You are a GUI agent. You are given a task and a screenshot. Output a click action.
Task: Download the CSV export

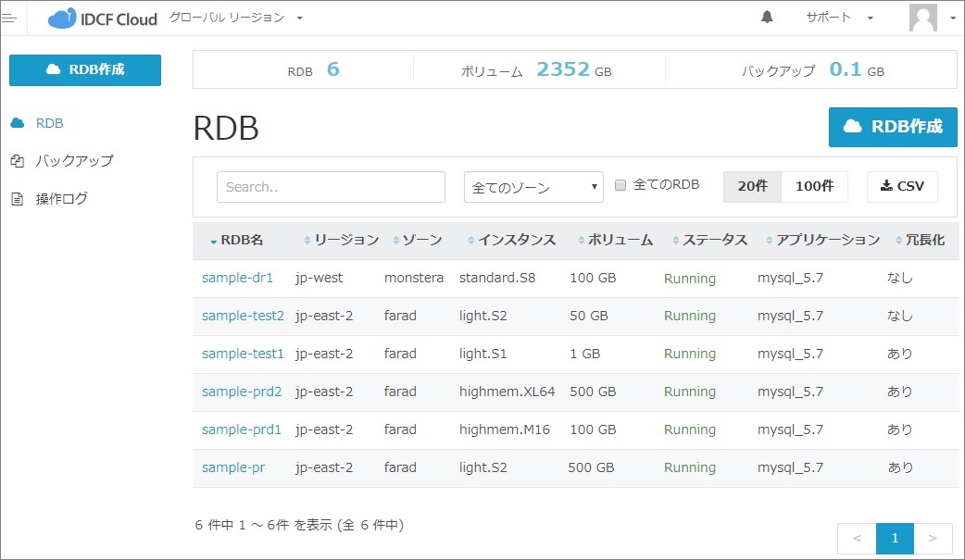pos(902,186)
